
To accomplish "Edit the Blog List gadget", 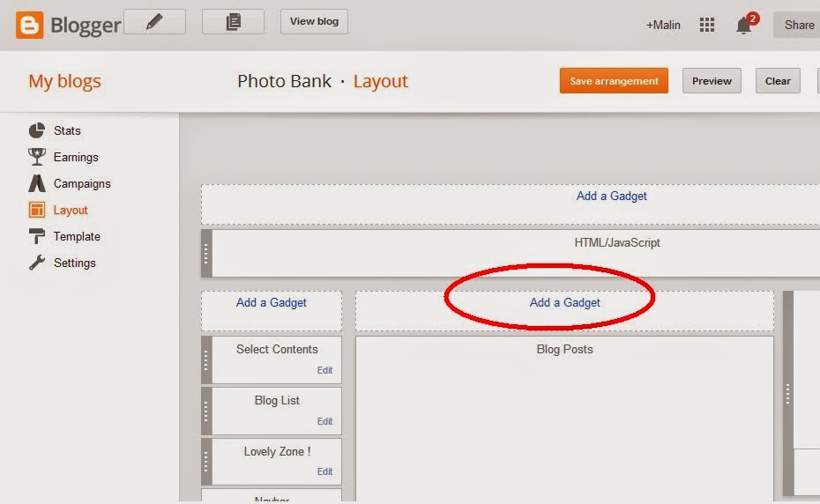I will (x=324, y=421).
